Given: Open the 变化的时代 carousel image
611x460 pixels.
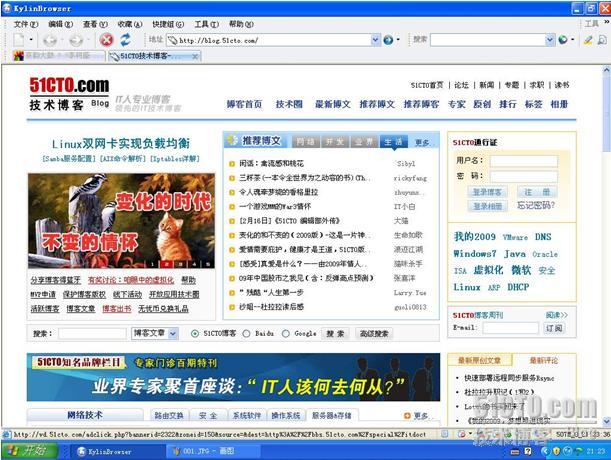Looking at the screenshot, I should pos(121,221).
